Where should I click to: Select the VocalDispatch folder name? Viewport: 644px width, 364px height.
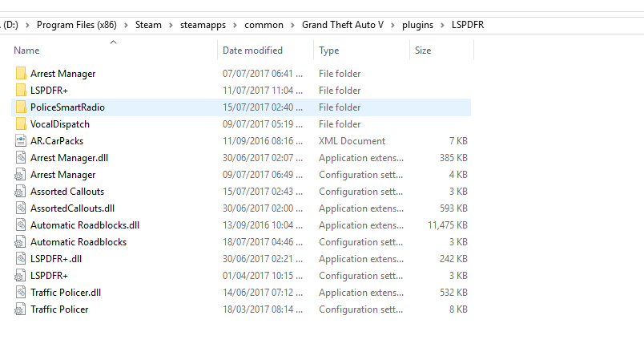pos(60,124)
